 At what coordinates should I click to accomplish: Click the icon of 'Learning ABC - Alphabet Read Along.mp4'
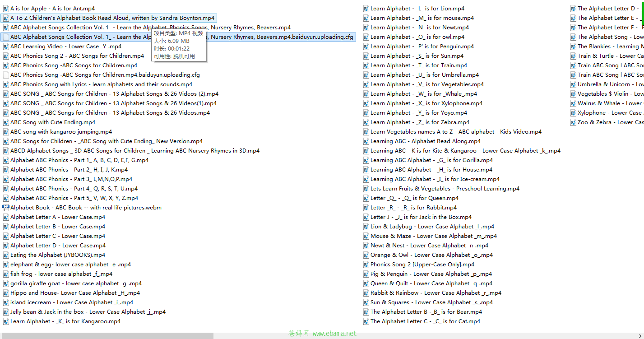click(366, 141)
